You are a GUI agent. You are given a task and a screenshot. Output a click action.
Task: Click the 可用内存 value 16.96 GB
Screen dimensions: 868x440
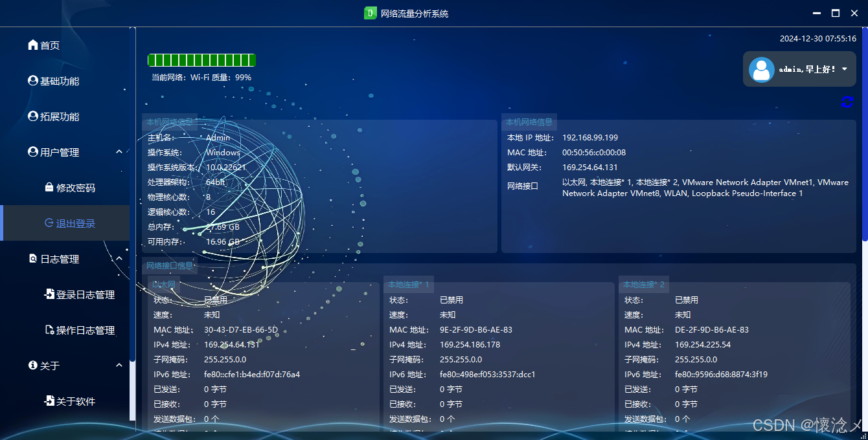tap(223, 241)
